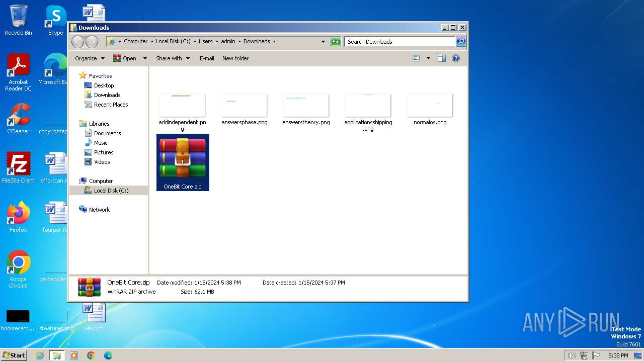Select the OneBit Core.zip archive
644x362 pixels.
pos(183,162)
